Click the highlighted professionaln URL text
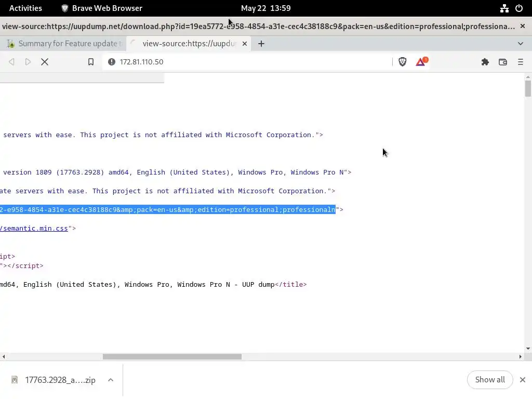 pos(168,209)
